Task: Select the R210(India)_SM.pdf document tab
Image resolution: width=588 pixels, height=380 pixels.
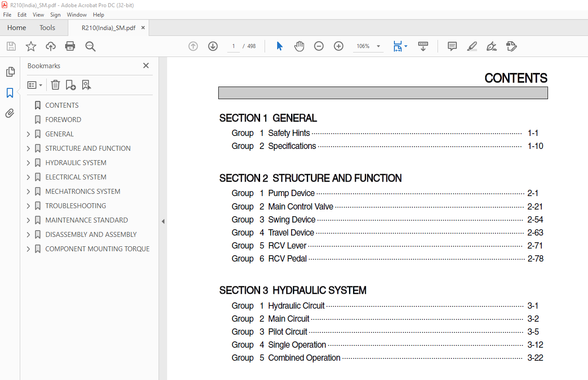Action: coord(108,28)
